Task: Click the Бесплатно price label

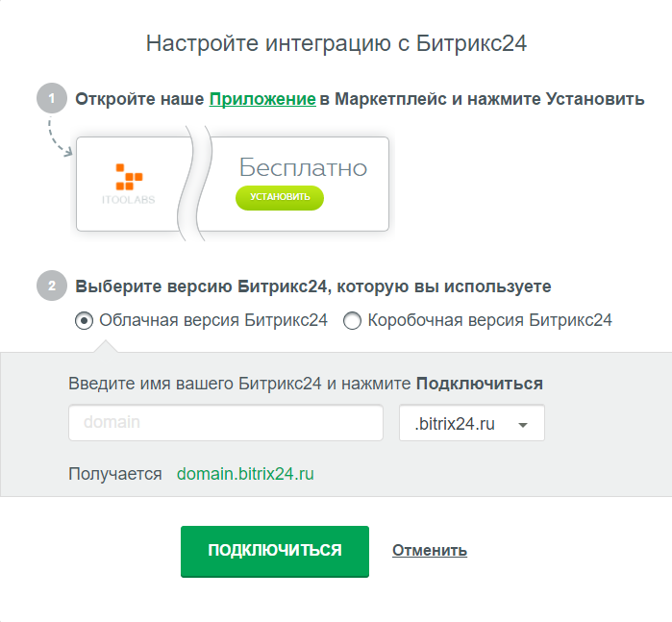Action: tap(303, 167)
